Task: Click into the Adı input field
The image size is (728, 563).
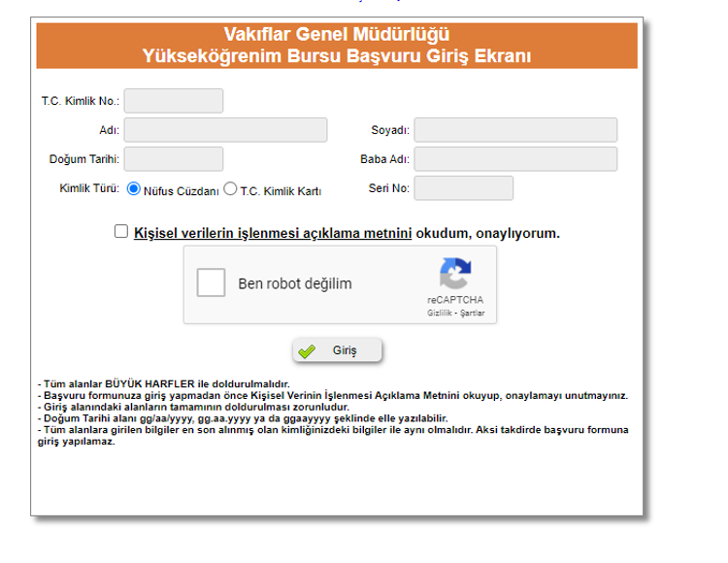Action: coord(225,130)
